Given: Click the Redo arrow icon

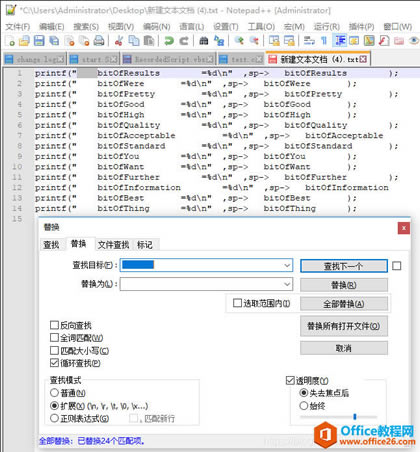Looking at the screenshot, I should tap(184, 41).
